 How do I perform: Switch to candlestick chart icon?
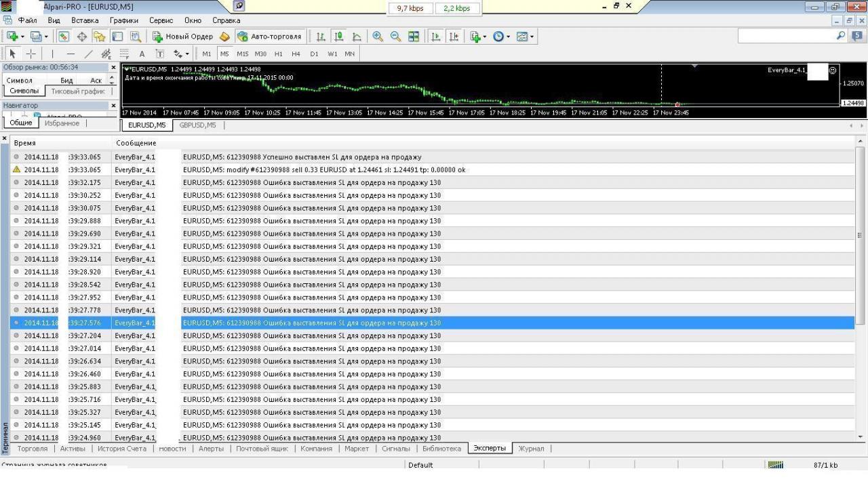coord(339,37)
